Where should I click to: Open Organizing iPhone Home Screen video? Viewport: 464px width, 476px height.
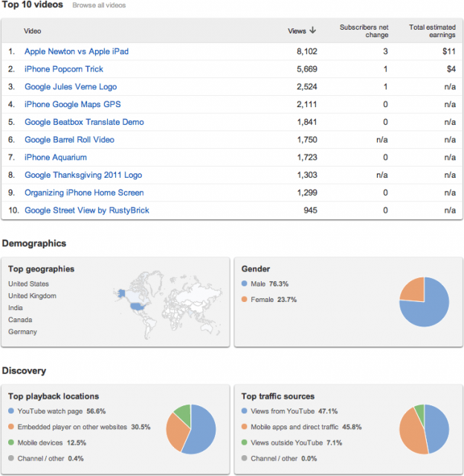[84, 193]
